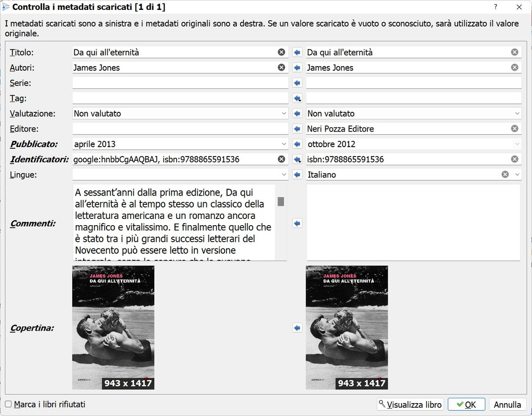
Task: Click the arrow button on the Valutazione row
Action: coord(297,113)
